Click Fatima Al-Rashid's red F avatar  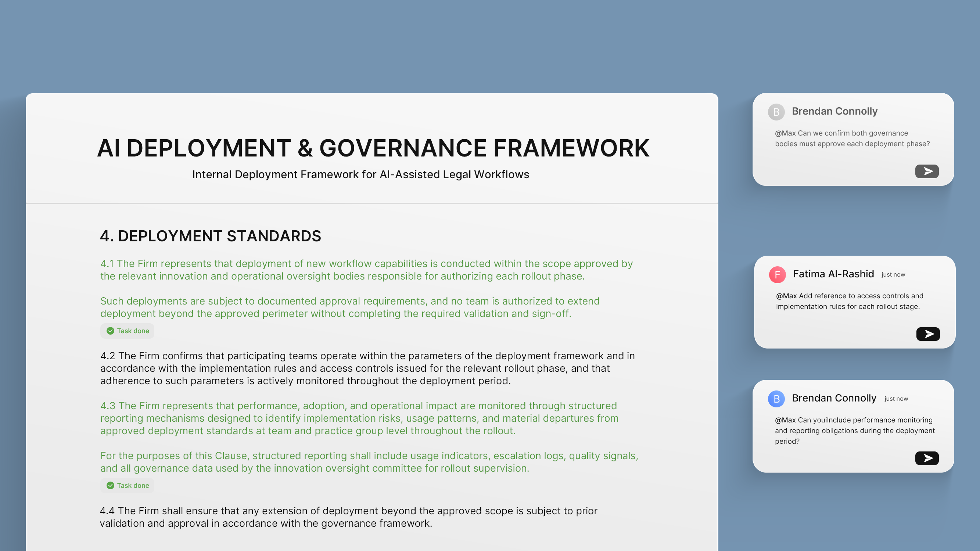click(x=777, y=274)
